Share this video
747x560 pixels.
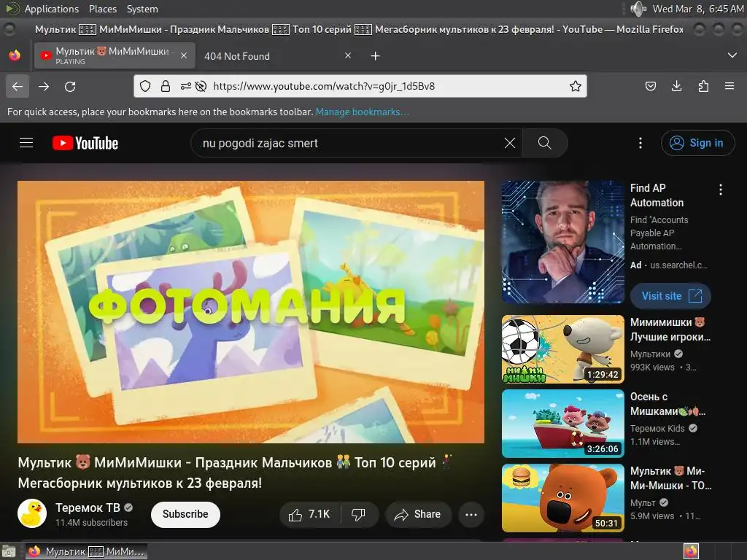418,514
